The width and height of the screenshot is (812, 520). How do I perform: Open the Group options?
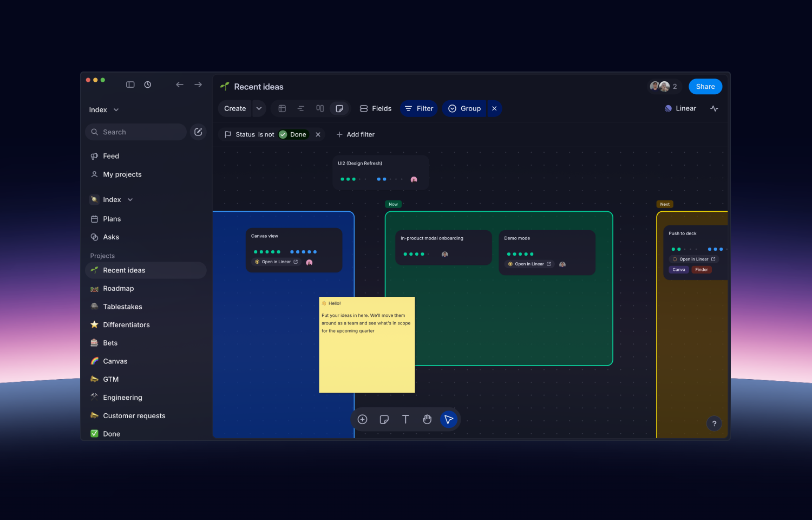464,108
